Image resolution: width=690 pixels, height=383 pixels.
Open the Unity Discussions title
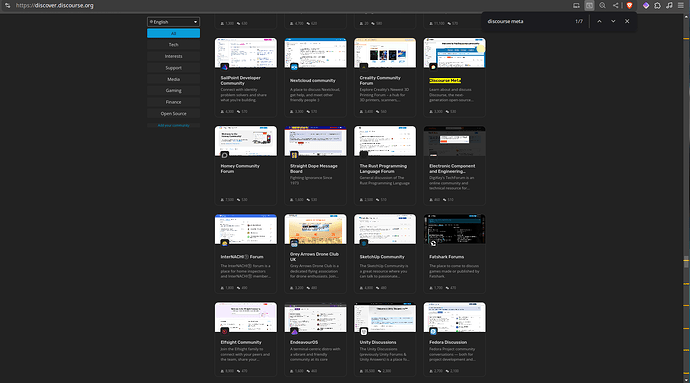click(378, 342)
